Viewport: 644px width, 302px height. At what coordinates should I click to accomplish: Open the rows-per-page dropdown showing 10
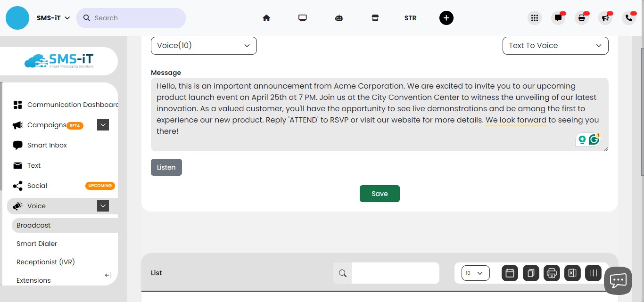475,273
